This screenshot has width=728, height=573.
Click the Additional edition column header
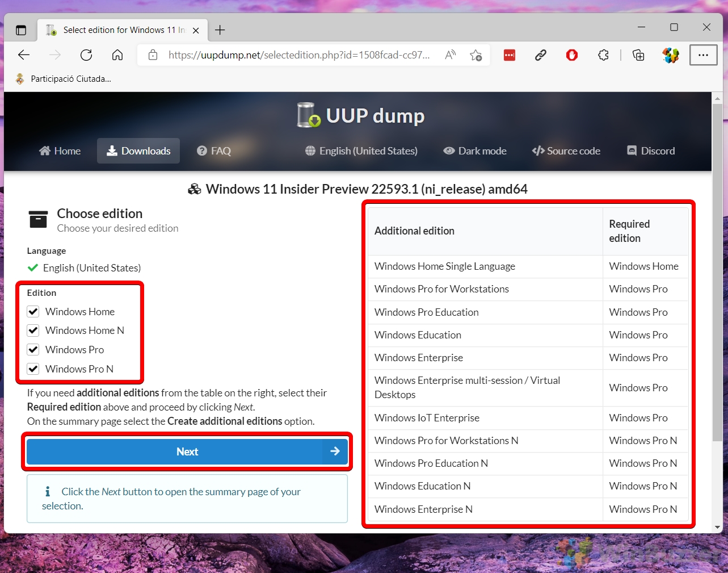coord(485,231)
